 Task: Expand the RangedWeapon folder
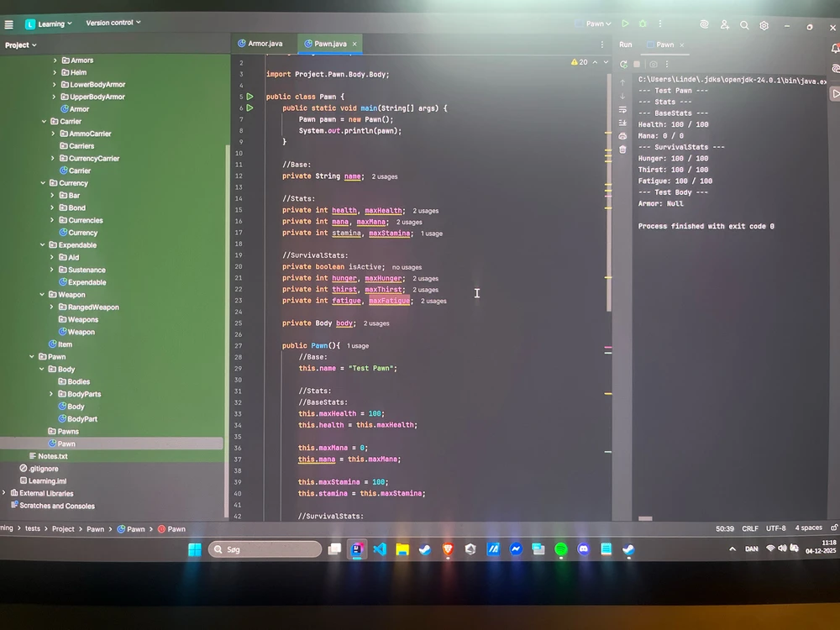click(x=52, y=307)
